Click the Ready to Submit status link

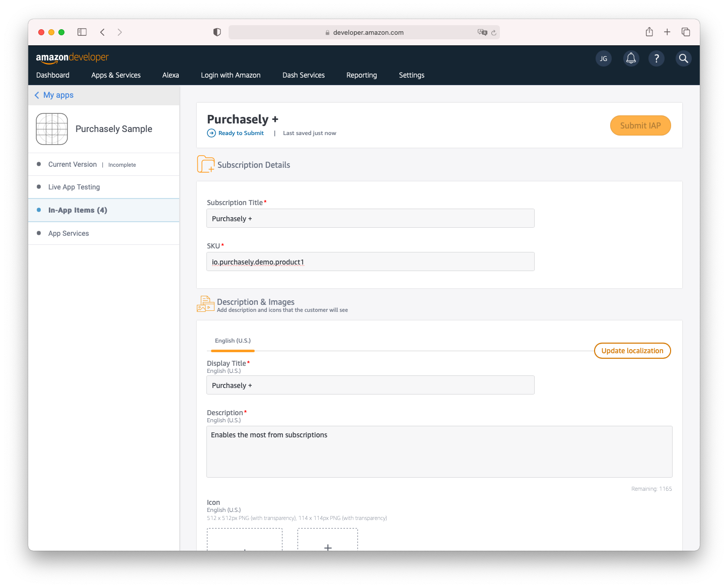click(x=241, y=133)
